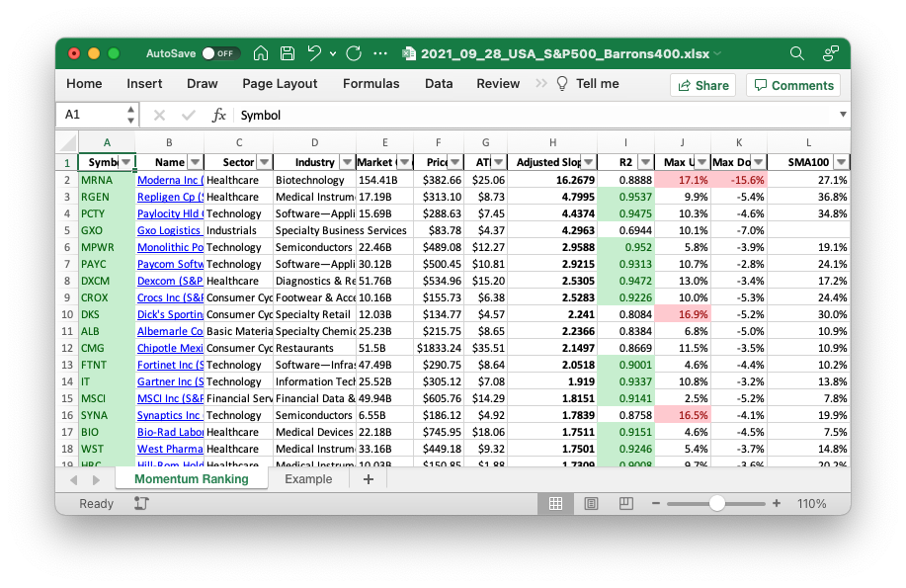906x588 pixels.
Task: Open the Industry column filter dropdown
Action: click(346, 162)
